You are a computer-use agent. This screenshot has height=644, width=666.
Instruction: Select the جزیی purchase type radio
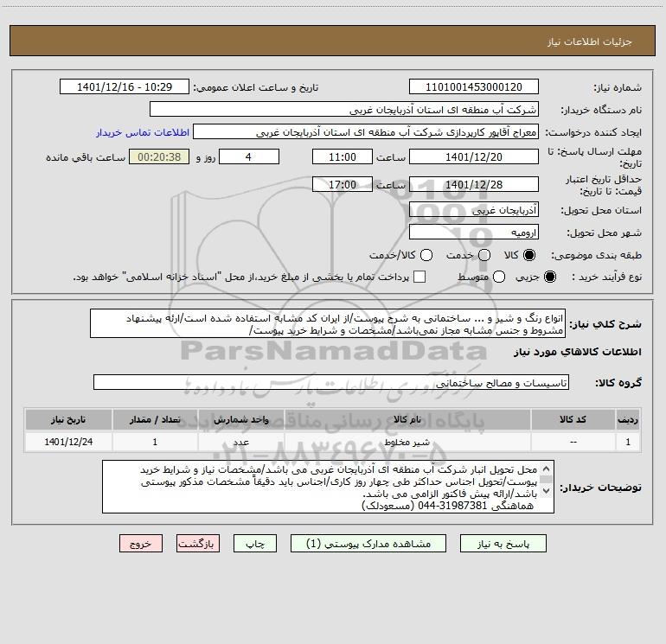tap(549, 277)
